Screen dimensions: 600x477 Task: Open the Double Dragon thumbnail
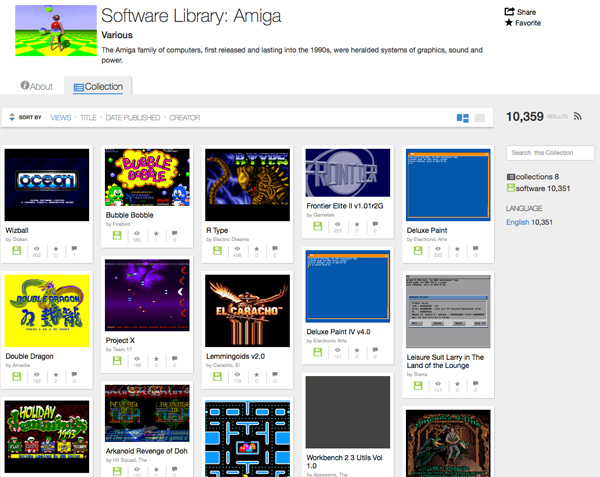[x=47, y=311]
